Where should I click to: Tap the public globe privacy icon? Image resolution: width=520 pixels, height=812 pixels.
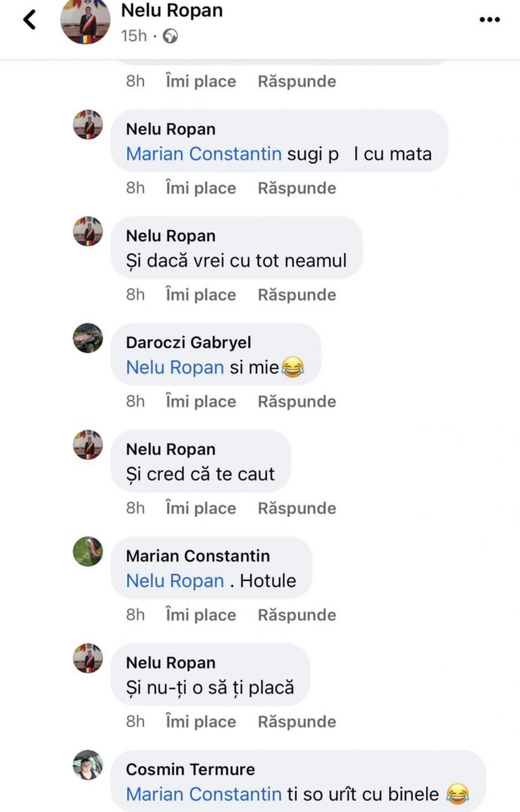[x=170, y=35]
